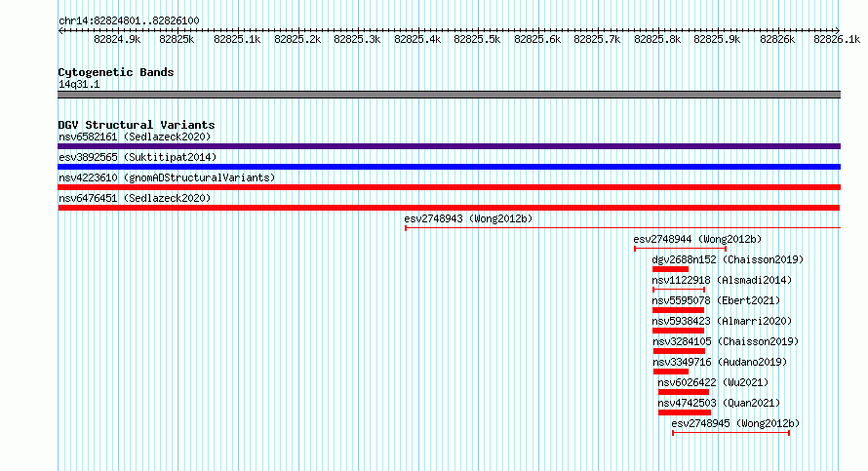Image resolution: width=868 pixels, height=471 pixels.
Task: Click the red bar under nsv5938423
Action: point(678,331)
